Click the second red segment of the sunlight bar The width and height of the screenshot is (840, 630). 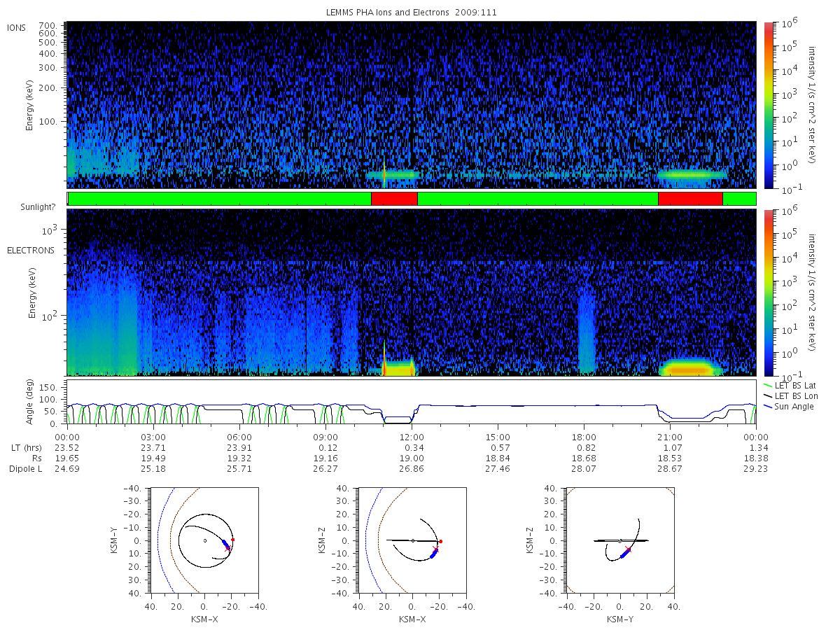click(690, 199)
